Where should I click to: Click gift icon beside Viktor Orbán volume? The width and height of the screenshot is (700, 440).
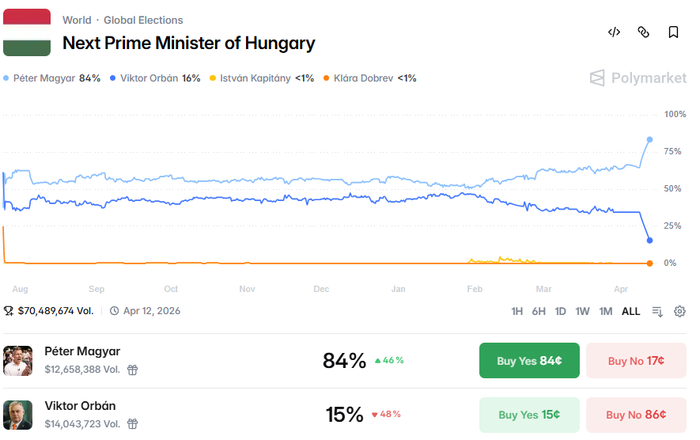132,423
